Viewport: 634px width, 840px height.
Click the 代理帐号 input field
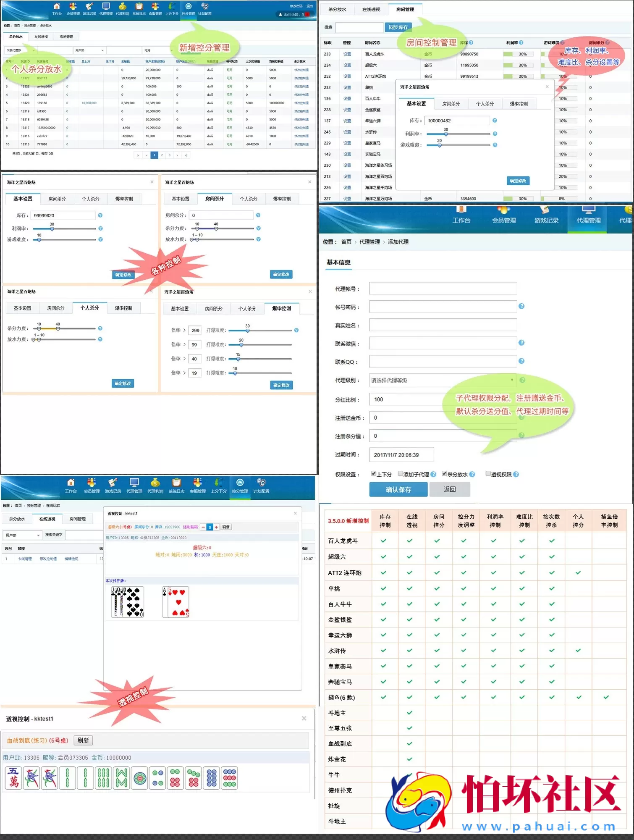coord(443,289)
